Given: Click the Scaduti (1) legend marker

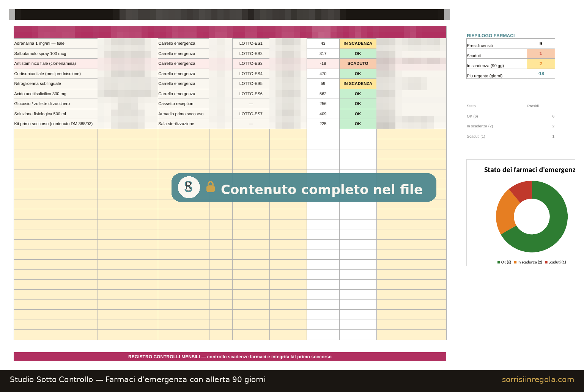Looking at the screenshot, I should coord(546,262).
